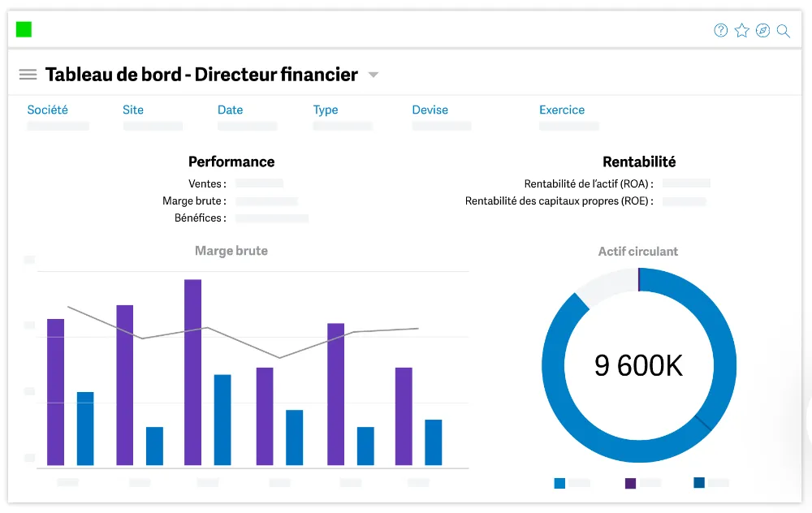Click the 9 600K donut chart center

tap(638, 365)
